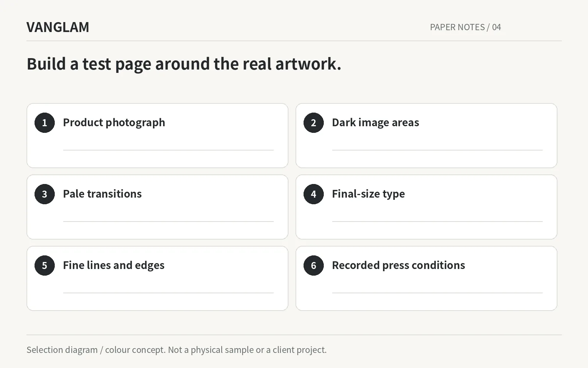588x368 pixels.
Task: Click the Selection diagram footer note
Action: pos(176,350)
